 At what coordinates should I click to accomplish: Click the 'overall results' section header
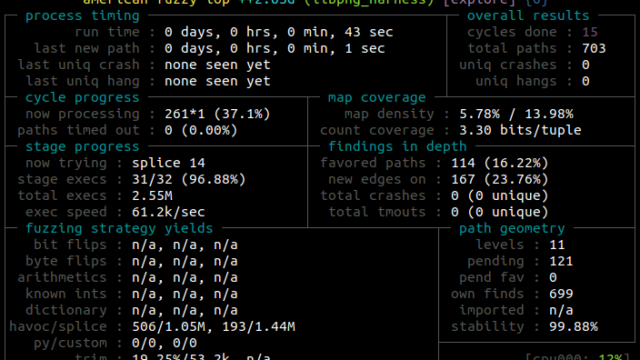point(528,16)
